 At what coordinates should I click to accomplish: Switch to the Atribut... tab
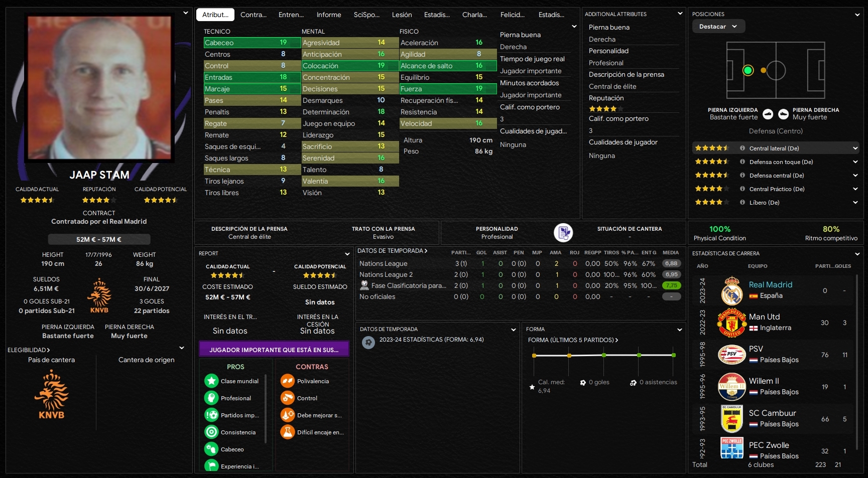click(x=215, y=15)
